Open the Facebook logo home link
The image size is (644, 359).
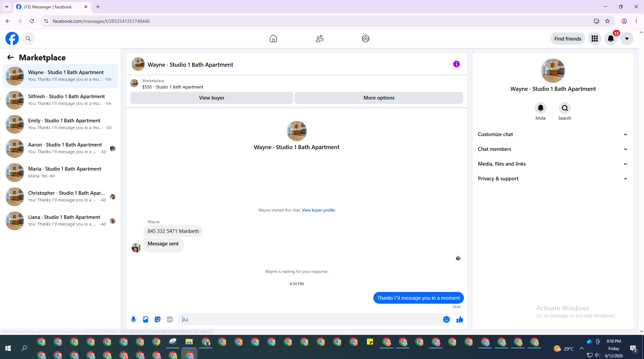(x=12, y=39)
